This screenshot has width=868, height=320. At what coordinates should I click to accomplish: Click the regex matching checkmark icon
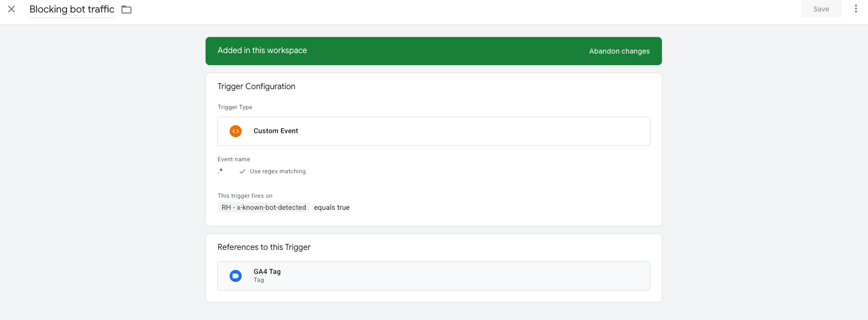[242, 171]
